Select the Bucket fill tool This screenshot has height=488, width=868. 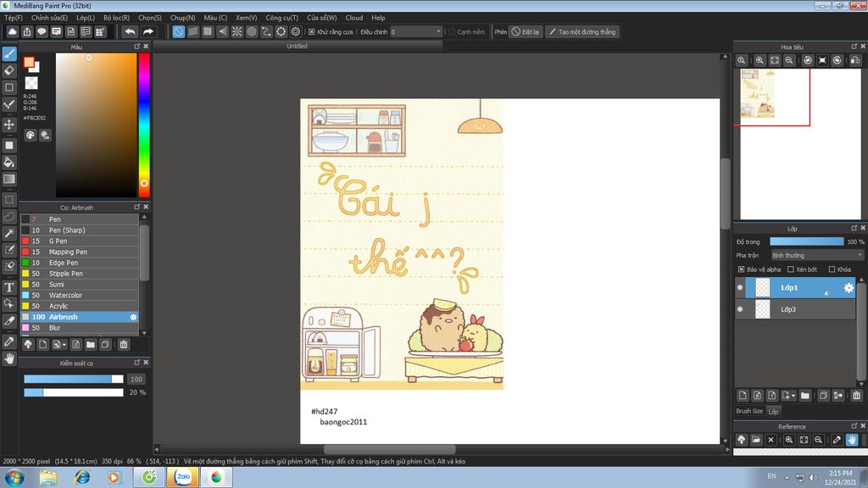9,162
